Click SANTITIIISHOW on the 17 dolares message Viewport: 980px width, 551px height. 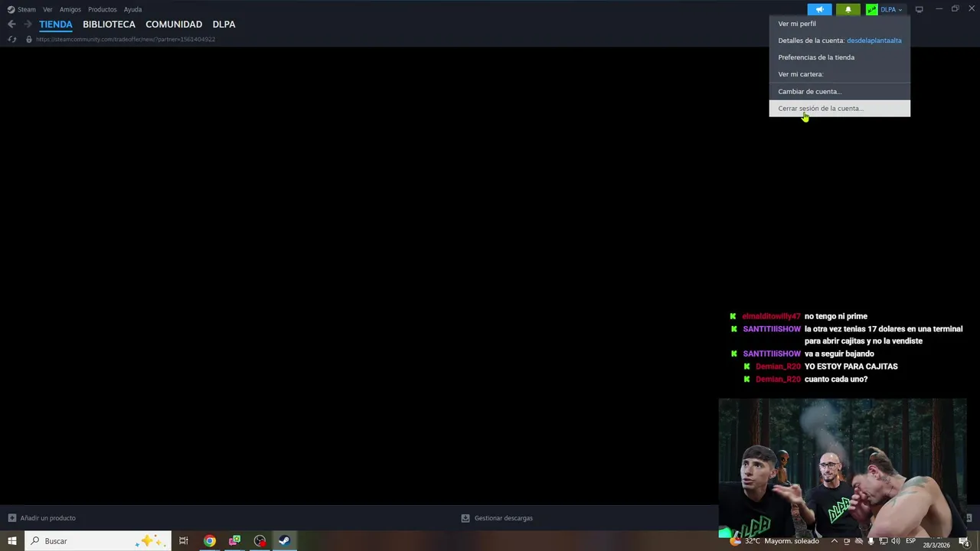[772, 329]
